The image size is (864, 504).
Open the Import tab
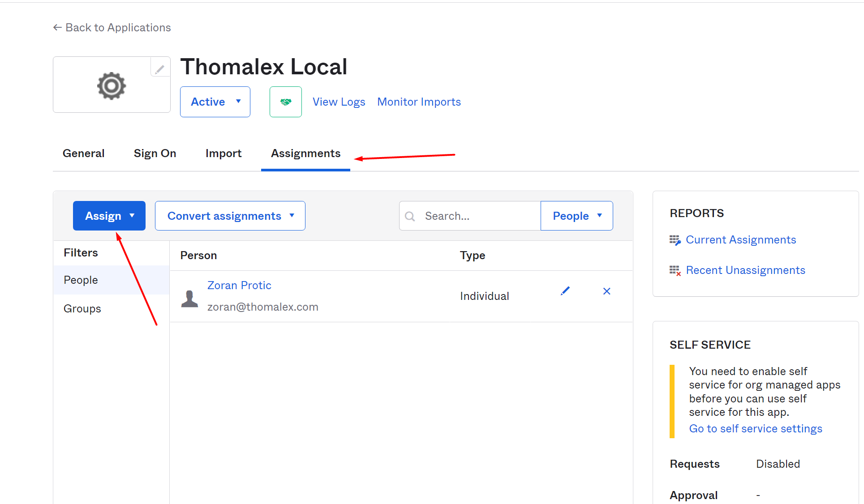223,154
